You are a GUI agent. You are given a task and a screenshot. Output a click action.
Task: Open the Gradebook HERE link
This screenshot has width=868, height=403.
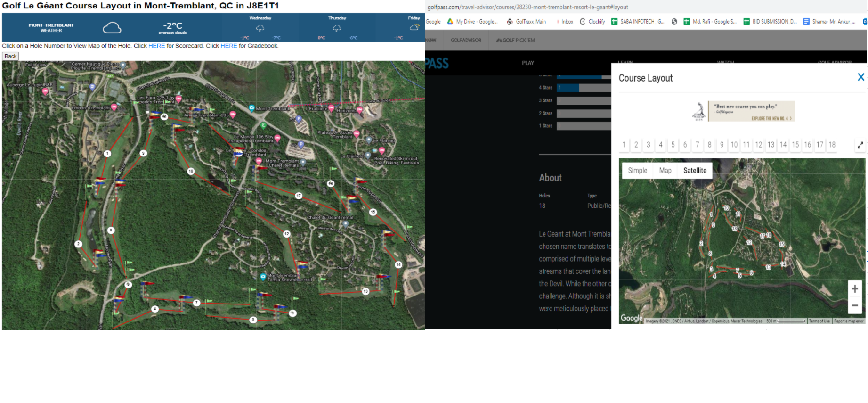point(229,46)
